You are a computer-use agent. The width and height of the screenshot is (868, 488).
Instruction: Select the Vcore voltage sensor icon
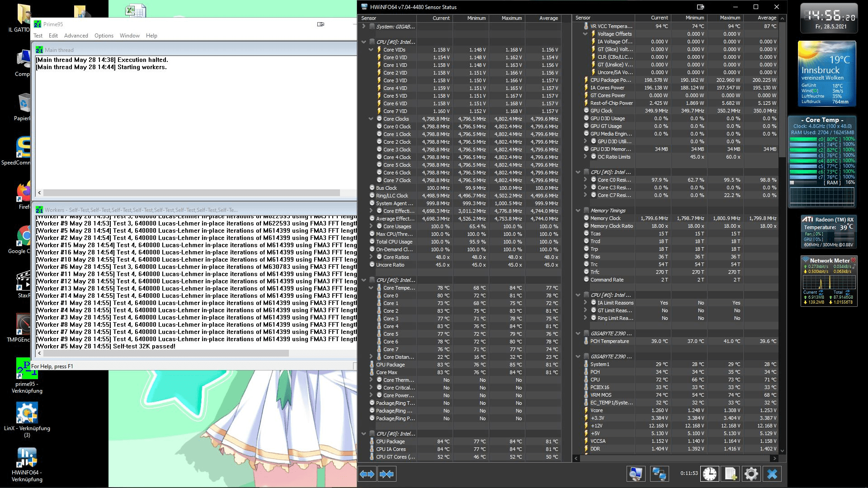[x=586, y=410]
